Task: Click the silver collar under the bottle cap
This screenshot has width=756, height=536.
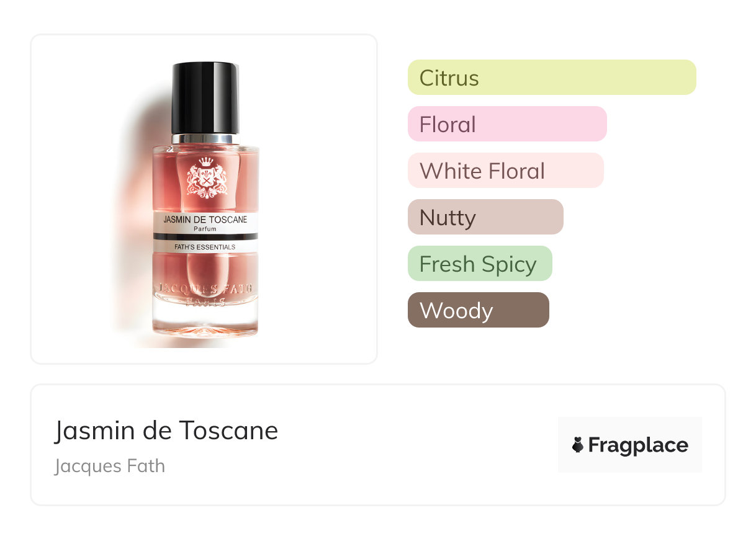Action: (x=205, y=138)
